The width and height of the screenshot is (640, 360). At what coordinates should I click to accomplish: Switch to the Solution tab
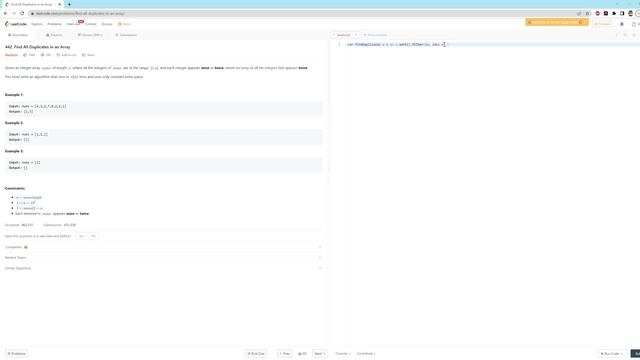click(54, 35)
